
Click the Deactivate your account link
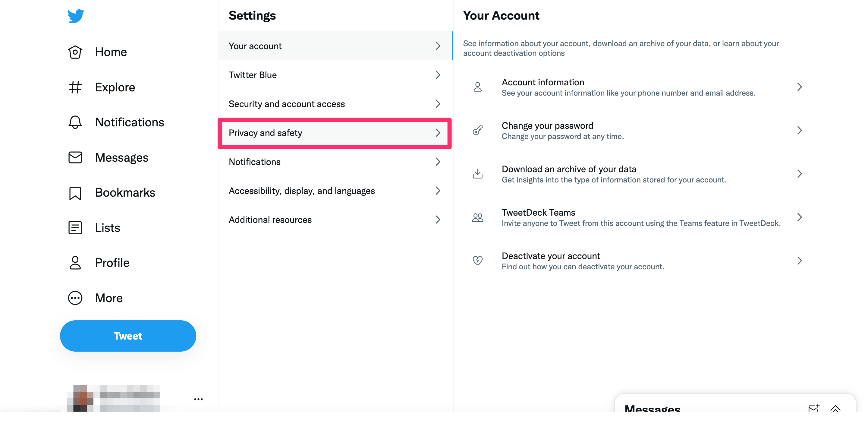[635, 260]
